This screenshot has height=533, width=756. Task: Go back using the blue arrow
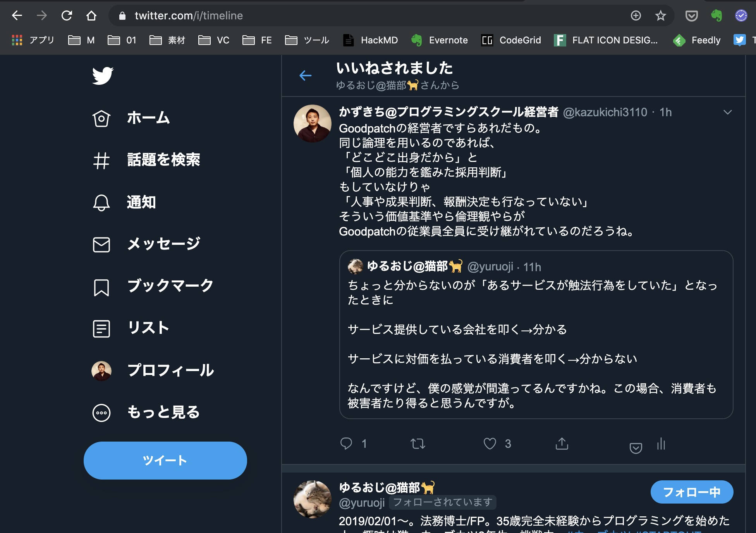(x=305, y=76)
